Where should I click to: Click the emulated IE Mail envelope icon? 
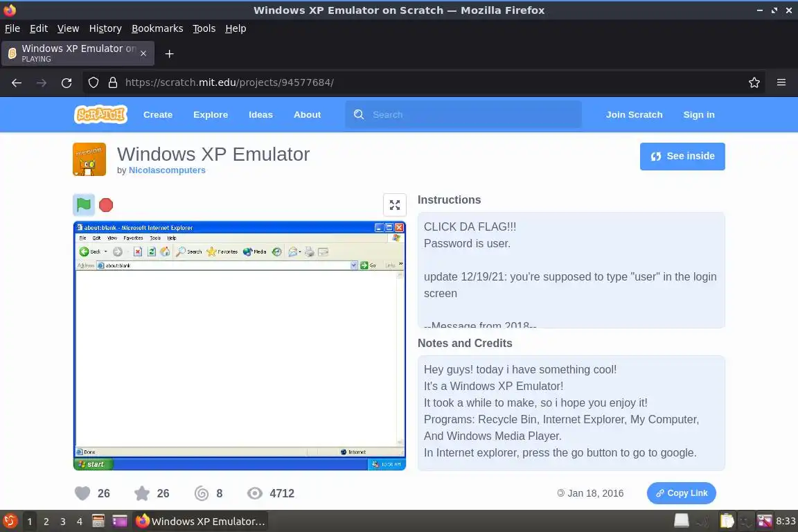coord(292,251)
